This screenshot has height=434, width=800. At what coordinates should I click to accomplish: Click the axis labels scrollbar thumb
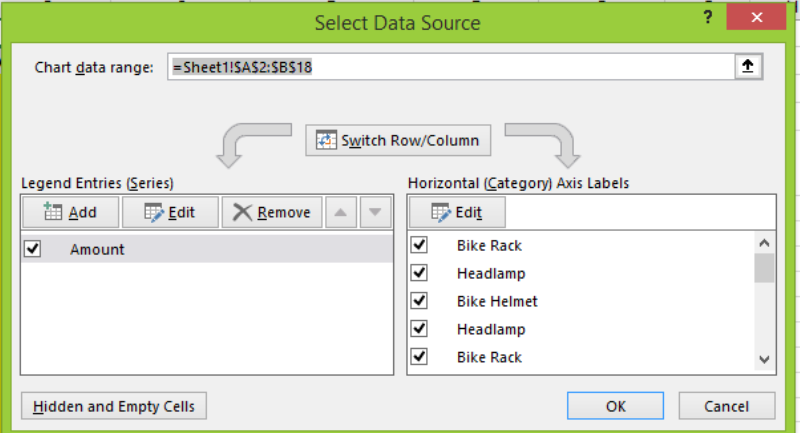point(764,268)
